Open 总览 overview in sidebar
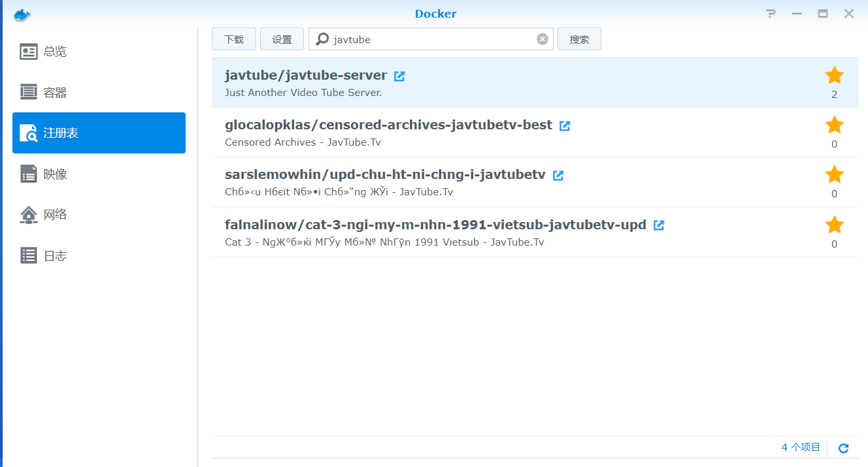This screenshot has height=467, width=868. (99, 52)
